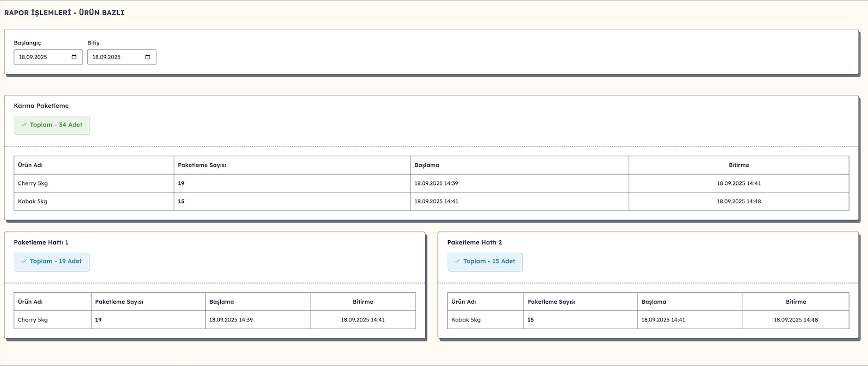Open calendar picker icon in Bitiş field
This screenshot has width=868, height=366.
pos(148,57)
